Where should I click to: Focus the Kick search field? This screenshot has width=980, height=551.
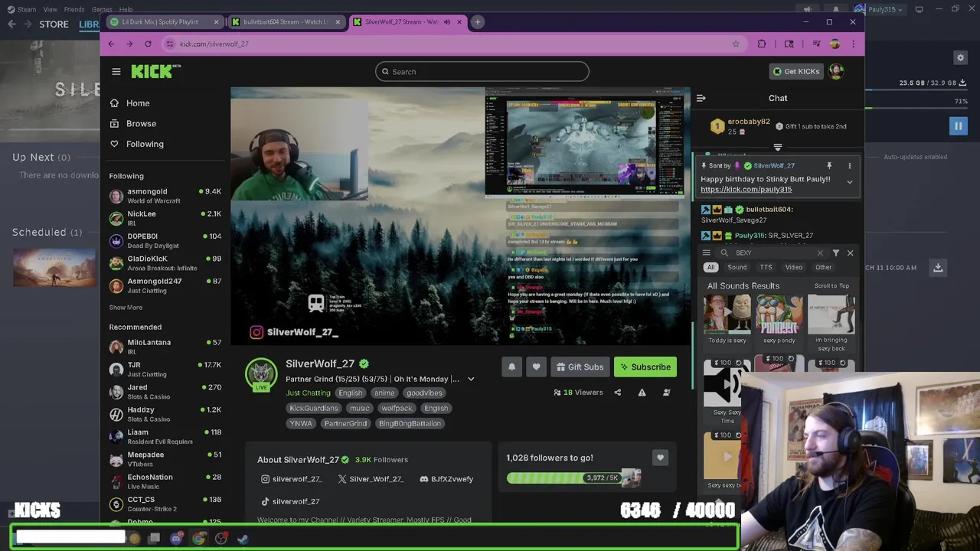(x=482, y=72)
